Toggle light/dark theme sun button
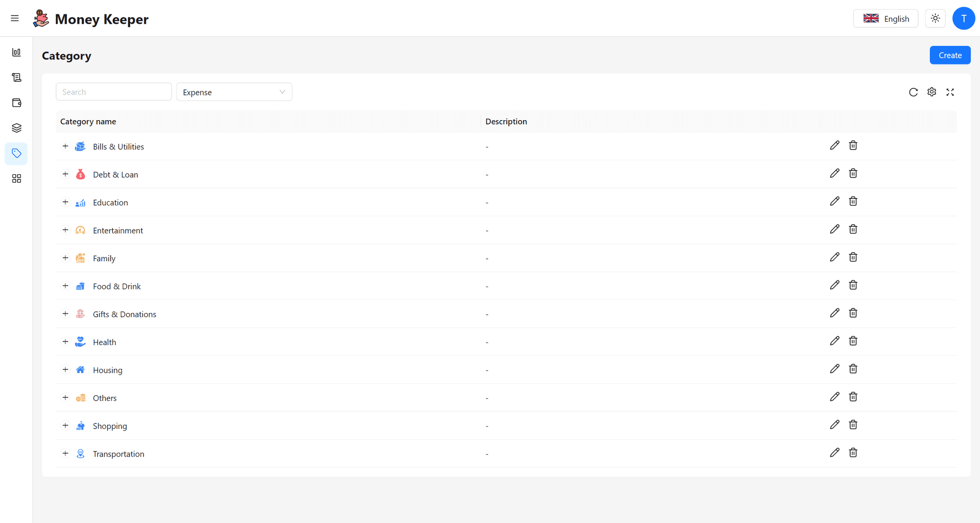This screenshot has width=980, height=523. (x=935, y=19)
